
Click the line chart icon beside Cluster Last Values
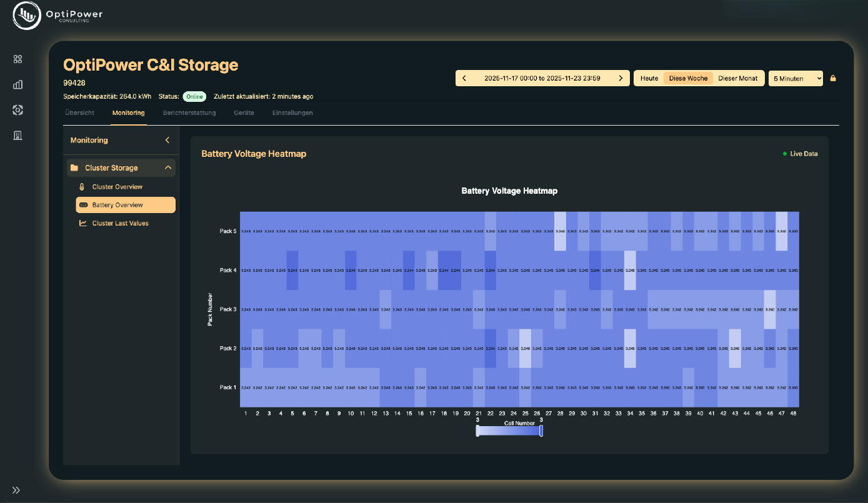[x=83, y=223]
